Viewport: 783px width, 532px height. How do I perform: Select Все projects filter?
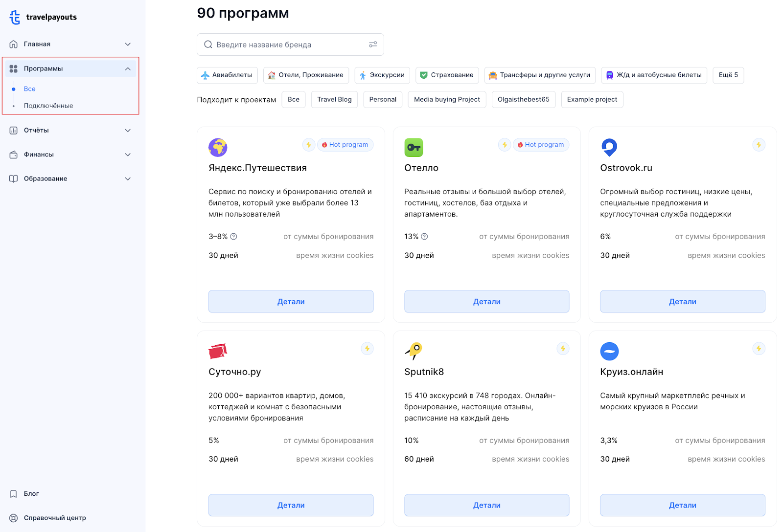(x=294, y=100)
